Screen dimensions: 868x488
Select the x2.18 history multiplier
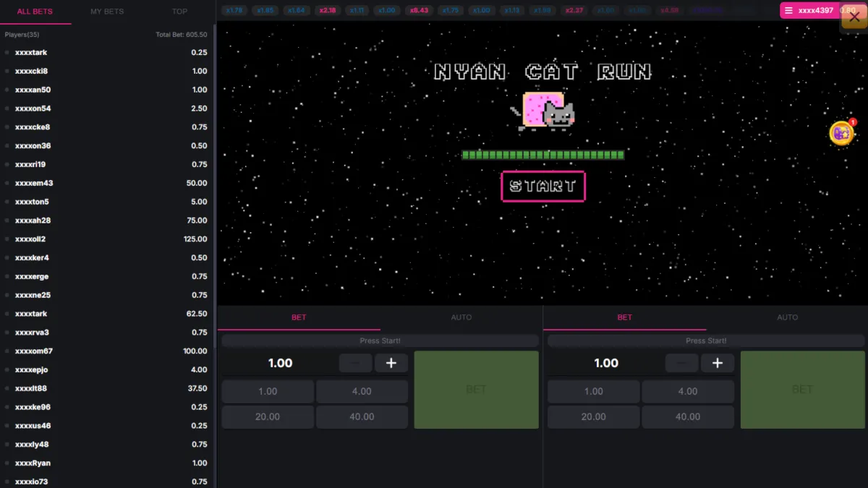point(327,11)
